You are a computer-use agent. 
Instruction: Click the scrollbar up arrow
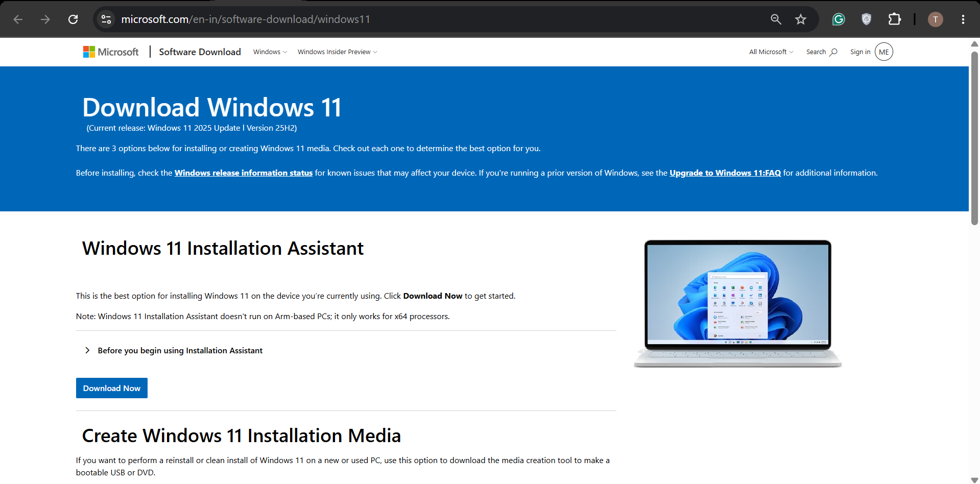(x=974, y=44)
